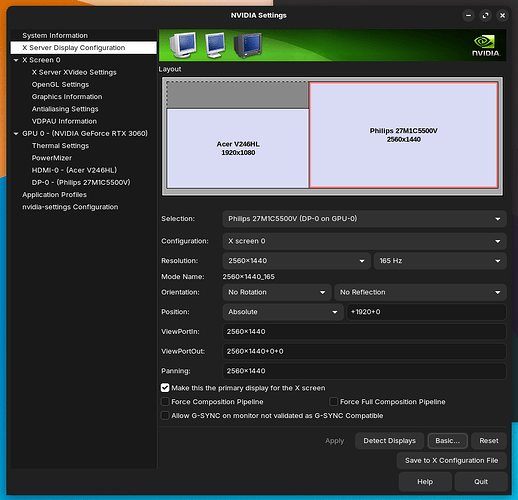Click the NVIDIA logo in the banner

point(486,46)
